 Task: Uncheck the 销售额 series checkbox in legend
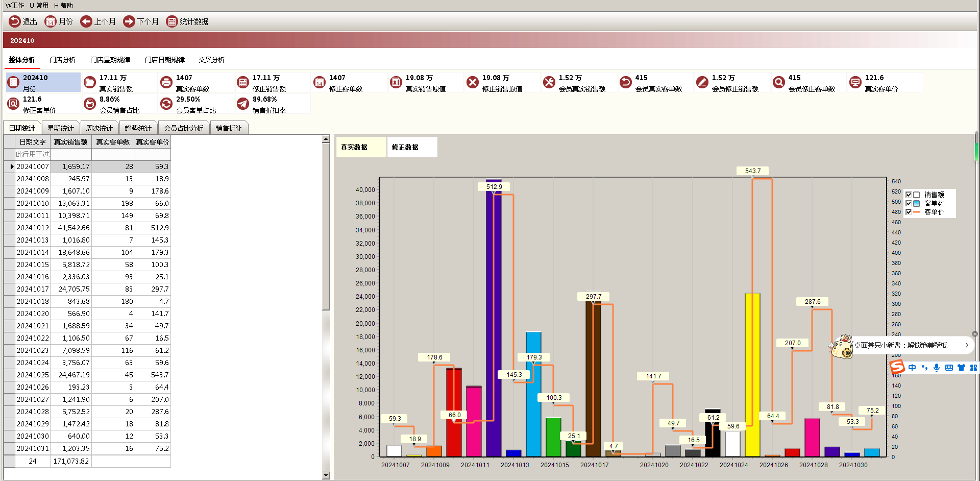(x=909, y=195)
